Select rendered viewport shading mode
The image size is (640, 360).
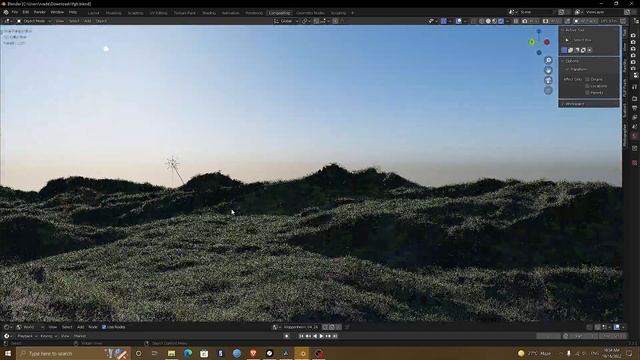coord(501,21)
